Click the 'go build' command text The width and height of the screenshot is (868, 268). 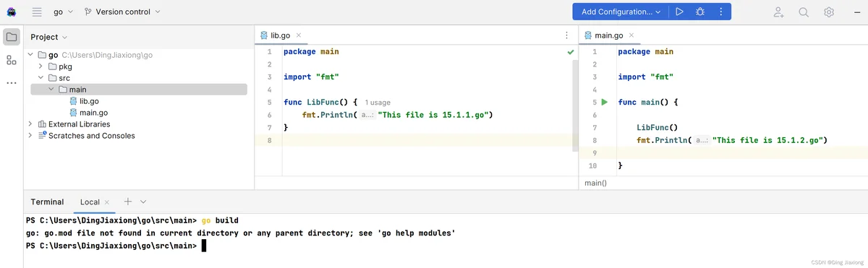pos(220,220)
